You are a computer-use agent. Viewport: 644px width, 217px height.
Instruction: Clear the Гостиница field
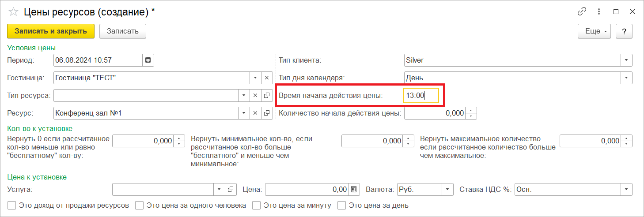click(267, 78)
